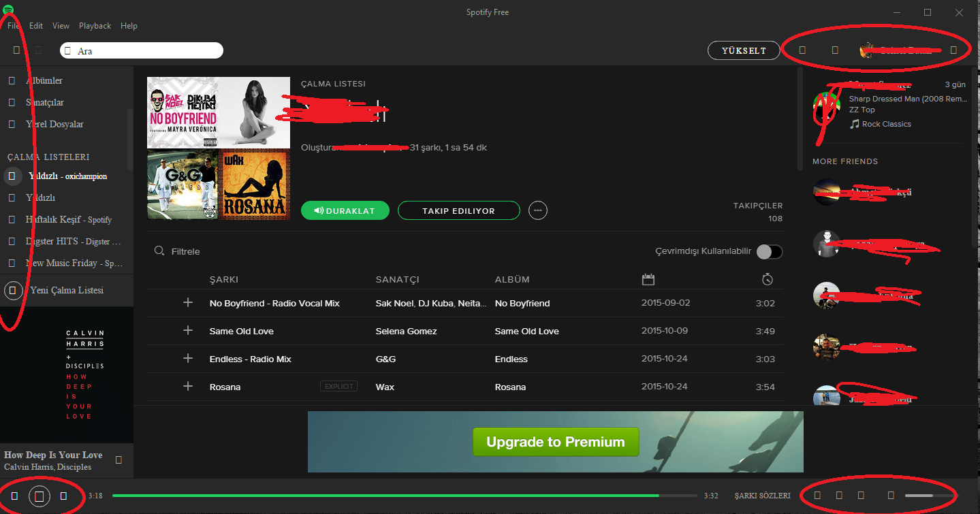This screenshot has height=514, width=980.
Task: Pause playback with the DURAKLAT button
Action: point(345,211)
